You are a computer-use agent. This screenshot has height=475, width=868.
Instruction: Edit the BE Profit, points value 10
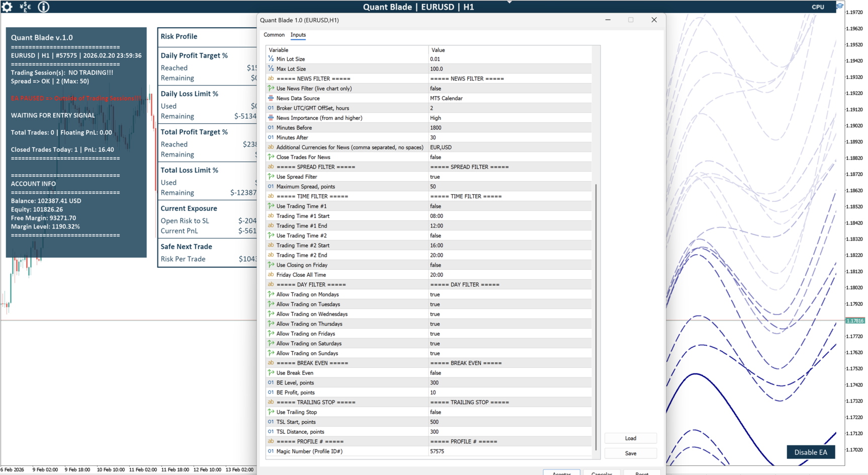[x=510, y=392]
